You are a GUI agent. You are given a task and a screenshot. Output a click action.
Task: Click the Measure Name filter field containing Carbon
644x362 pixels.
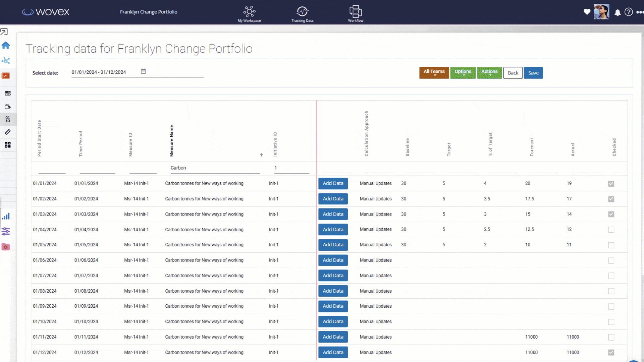215,168
